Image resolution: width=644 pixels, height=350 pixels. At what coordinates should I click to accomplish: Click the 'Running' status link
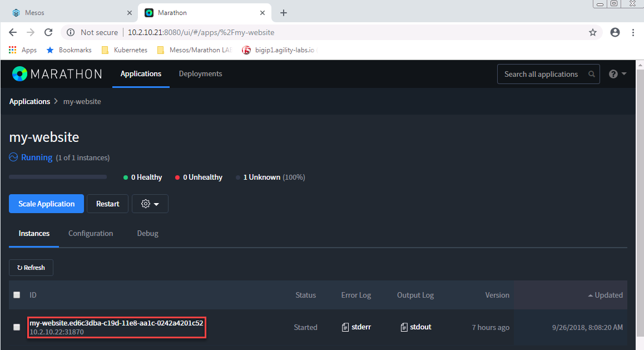pos(37,157)
